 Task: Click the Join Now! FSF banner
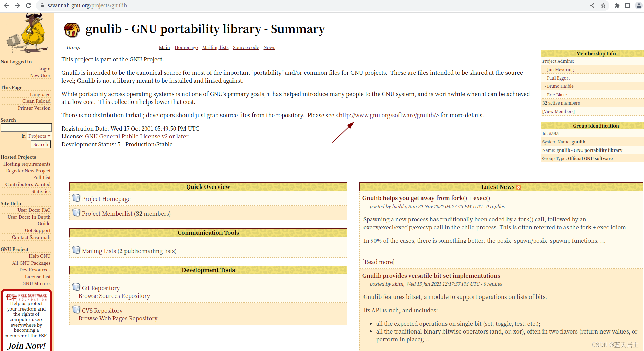(27, 346)
